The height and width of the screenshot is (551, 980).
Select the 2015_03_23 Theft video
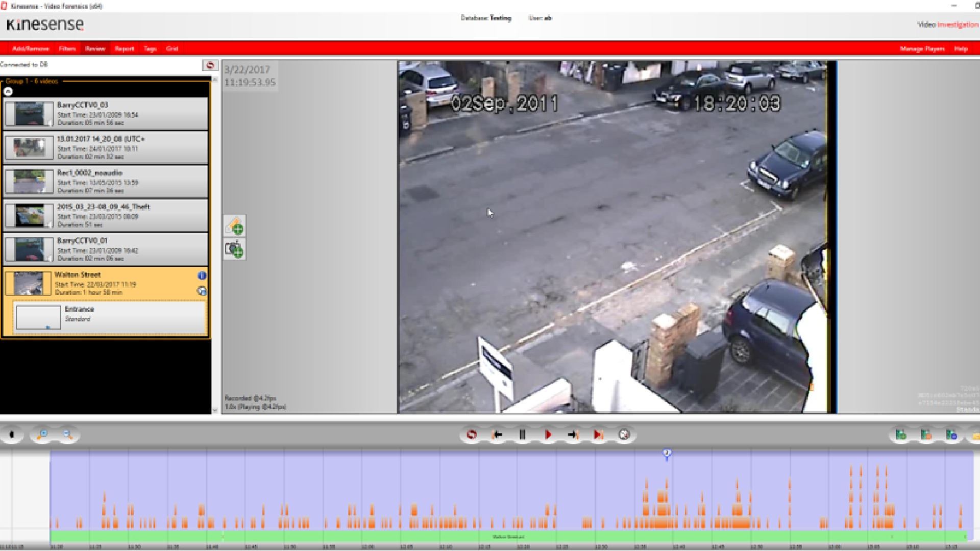pyautogui.click(x=106, y=215)
